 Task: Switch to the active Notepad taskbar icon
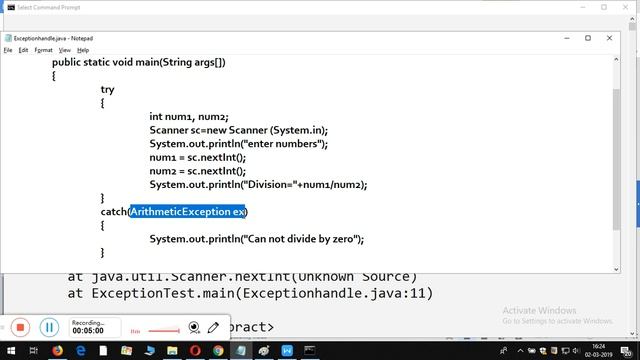241,351
